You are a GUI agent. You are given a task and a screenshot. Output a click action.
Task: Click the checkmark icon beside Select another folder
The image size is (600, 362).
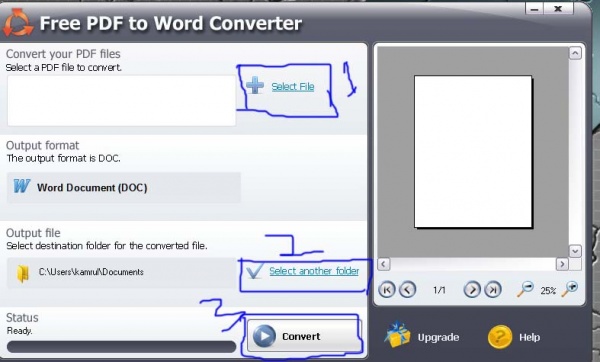tap(254, 272)
